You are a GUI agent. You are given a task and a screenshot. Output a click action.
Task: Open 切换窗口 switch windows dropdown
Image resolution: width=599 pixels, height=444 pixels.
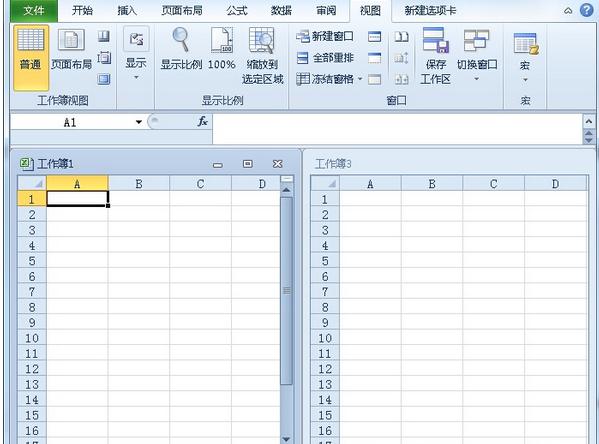pos(477,55)
